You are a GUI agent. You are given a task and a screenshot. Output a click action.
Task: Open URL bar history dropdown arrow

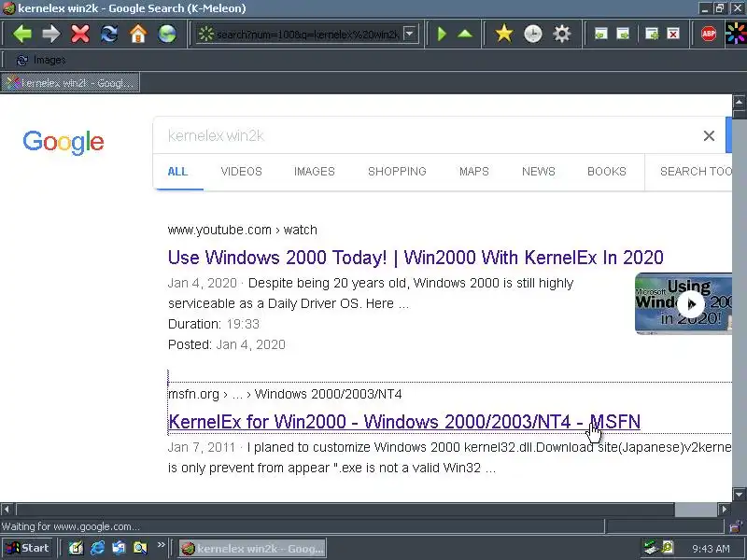409,34
